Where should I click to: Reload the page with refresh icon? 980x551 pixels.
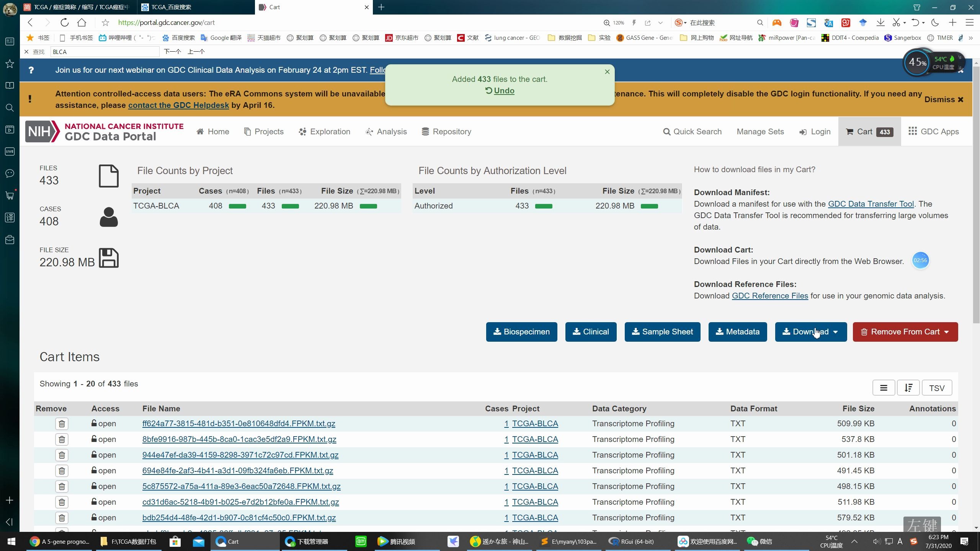click(65, 23)
